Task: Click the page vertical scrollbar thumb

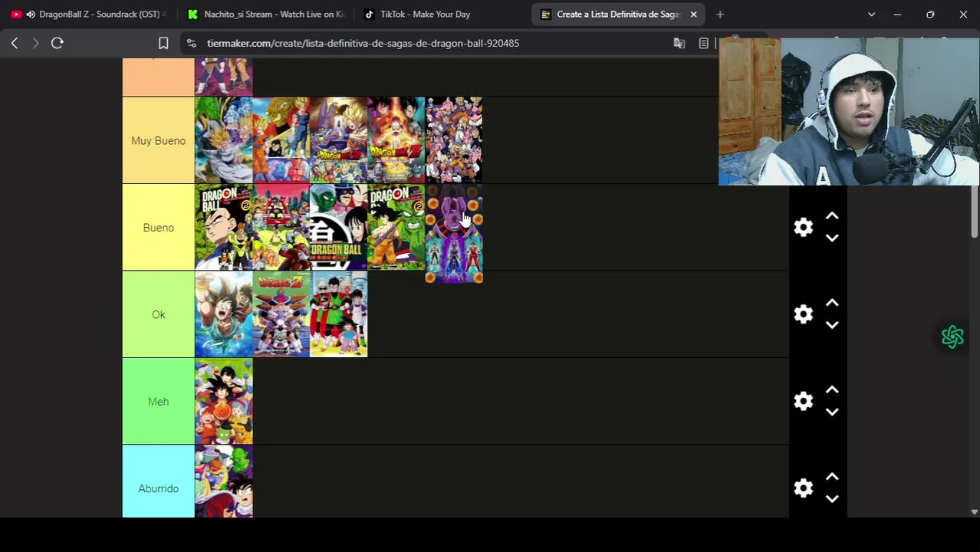Action: [x=975, y=212]
